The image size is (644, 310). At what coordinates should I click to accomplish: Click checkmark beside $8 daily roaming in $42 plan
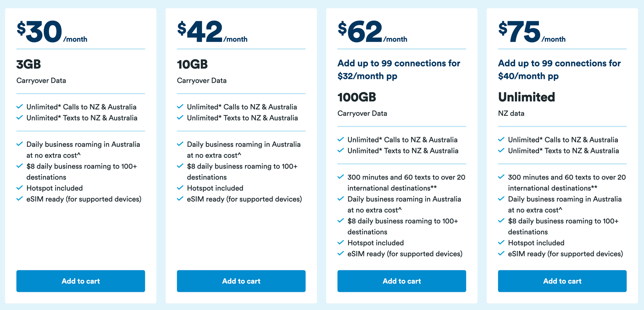click(x=180, y=166)
